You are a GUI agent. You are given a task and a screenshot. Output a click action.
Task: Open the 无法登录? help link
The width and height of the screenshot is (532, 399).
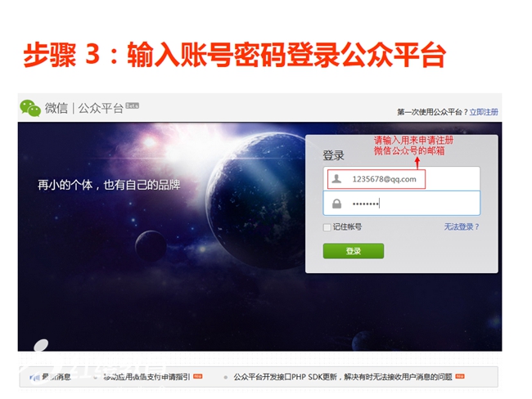462,226
